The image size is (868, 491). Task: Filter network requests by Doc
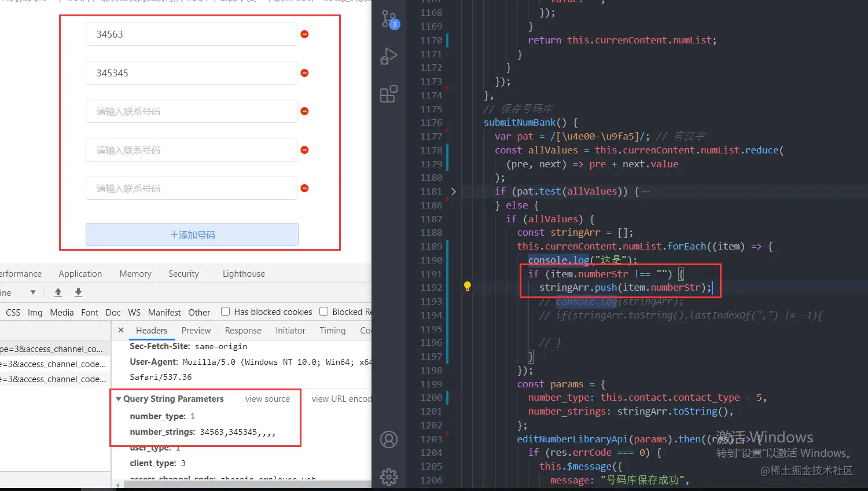pos(113,313)
